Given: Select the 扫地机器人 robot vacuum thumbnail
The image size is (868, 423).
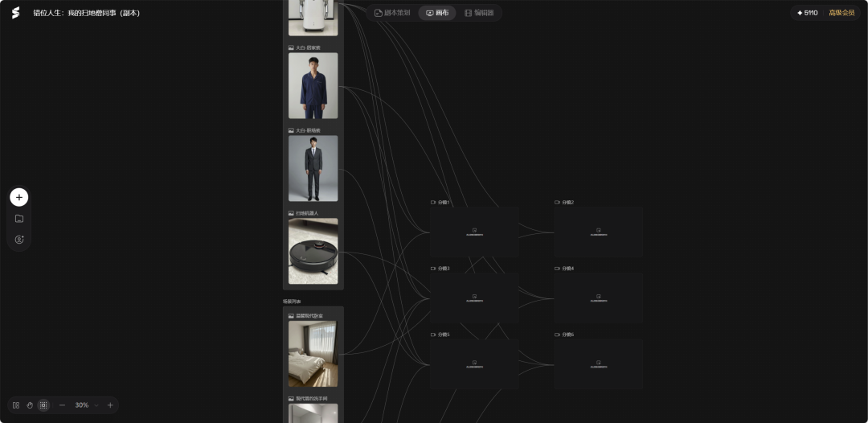Looking at the screenshot, I should coord(313,251).
